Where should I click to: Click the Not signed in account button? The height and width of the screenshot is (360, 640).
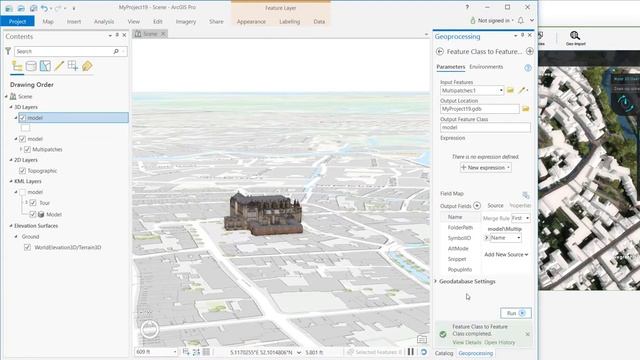click(x=492, y=20)
